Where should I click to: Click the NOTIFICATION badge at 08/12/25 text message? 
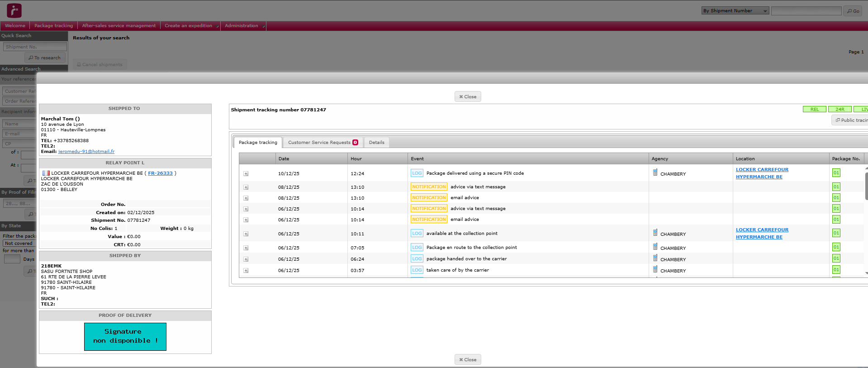pos(429,187)
